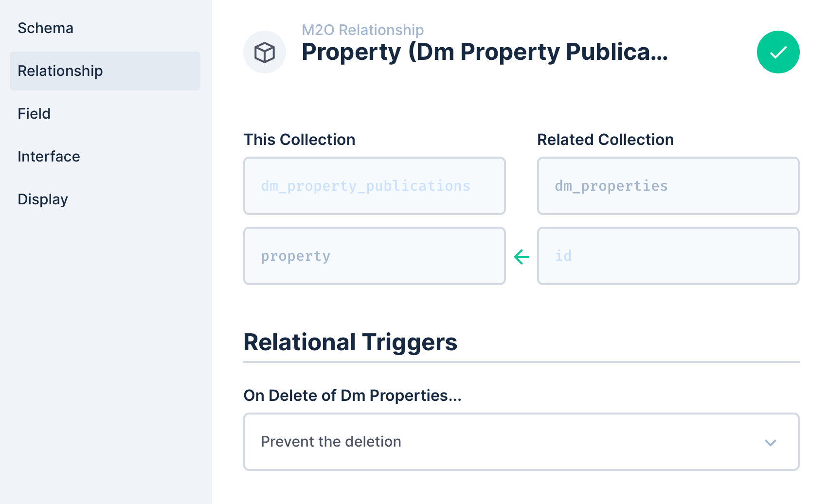Select the Interface section

[x=49, y=156]
